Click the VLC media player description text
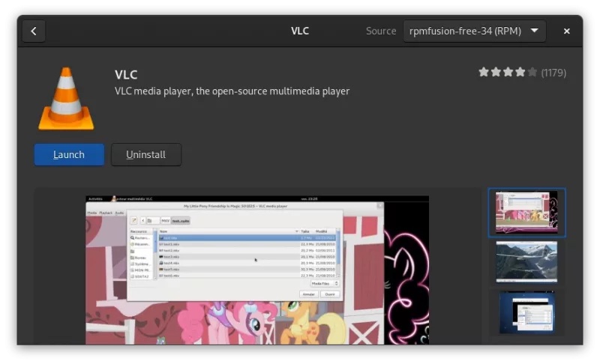The width and height of the screenshot is (600, 364). (x=232, y=91)
